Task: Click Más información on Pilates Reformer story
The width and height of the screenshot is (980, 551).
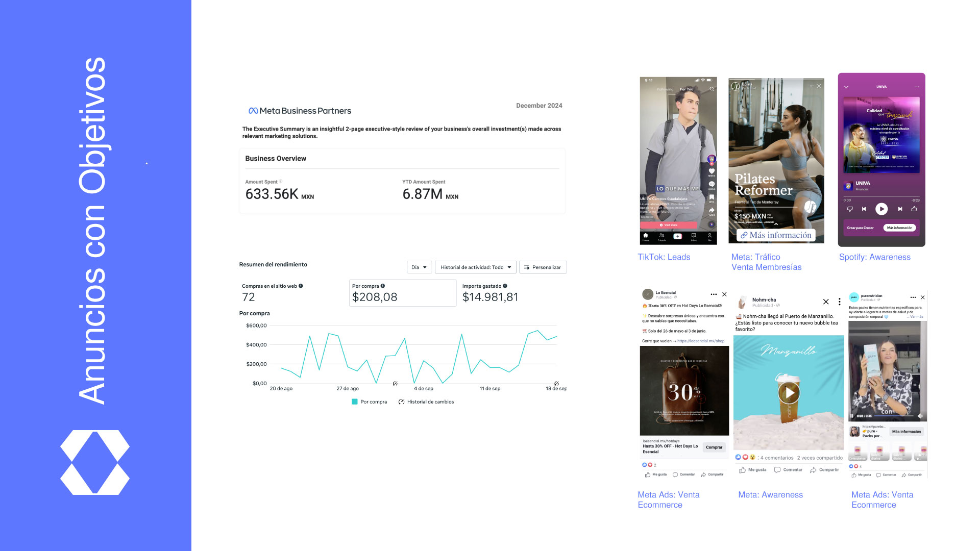Action: pyautogui.click(x=776, y=235)
